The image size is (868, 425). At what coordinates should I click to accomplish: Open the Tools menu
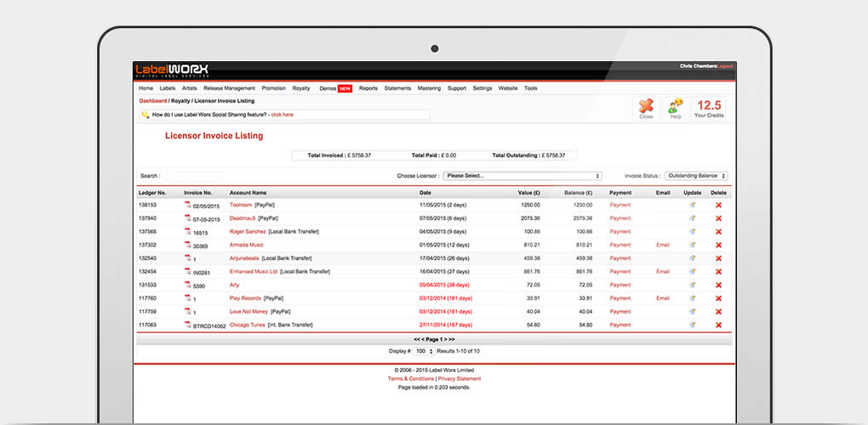point(530,88)
